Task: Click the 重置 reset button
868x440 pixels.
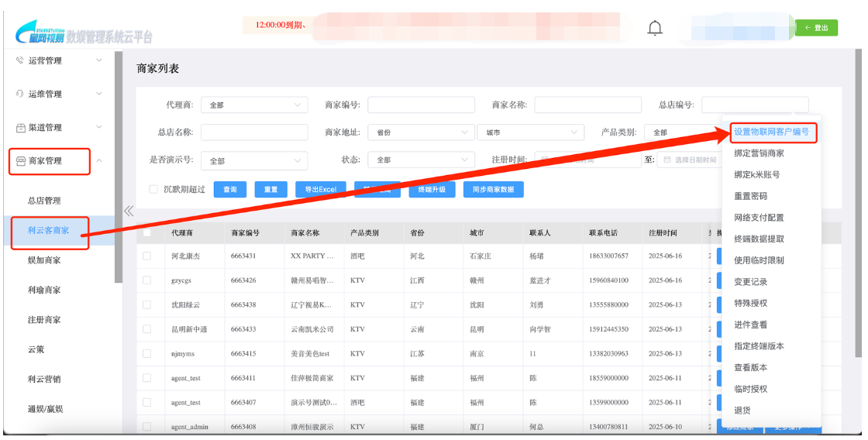Action: point(270,189)
